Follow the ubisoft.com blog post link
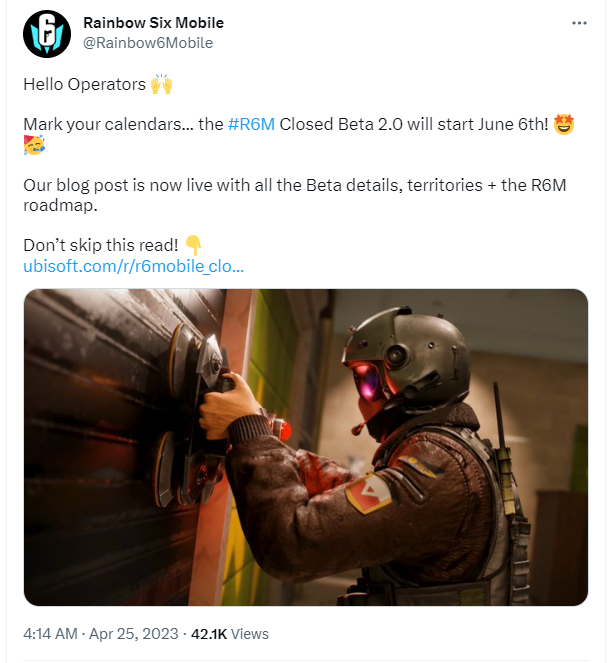Viewport: 608px width, 663px height. tap(133, 267)
